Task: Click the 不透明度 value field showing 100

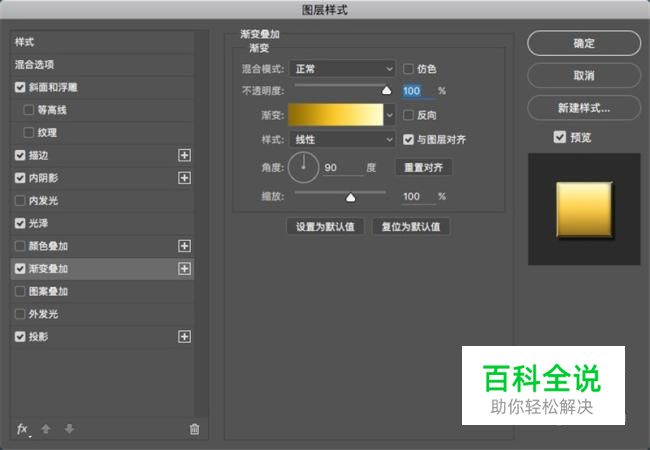Action: pos(418,91)
